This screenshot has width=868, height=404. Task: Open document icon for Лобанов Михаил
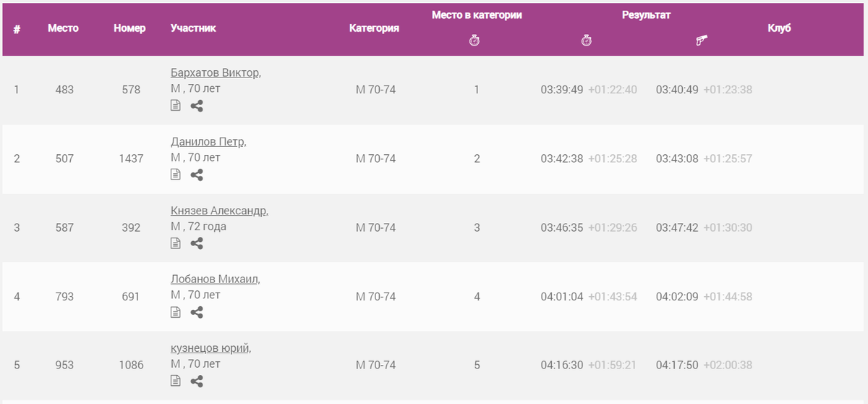pos(175,312)
